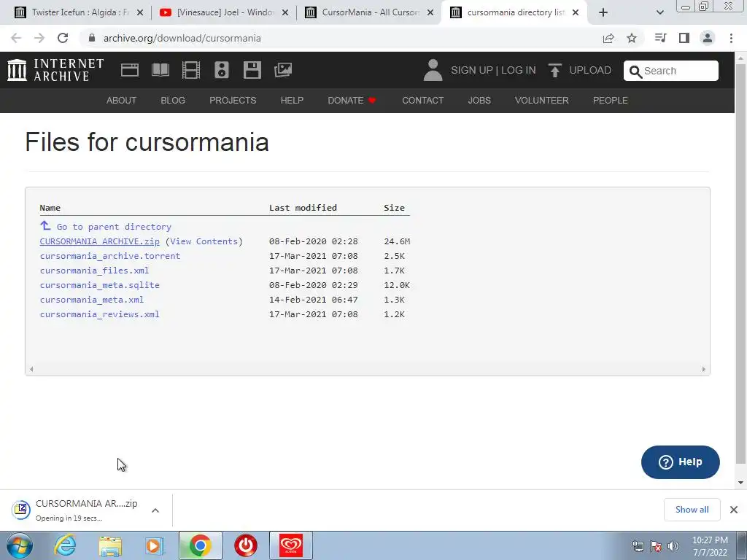Launch Internet Explorer from taskbar
Screen dimensions: 747x560
pos(65,545)
